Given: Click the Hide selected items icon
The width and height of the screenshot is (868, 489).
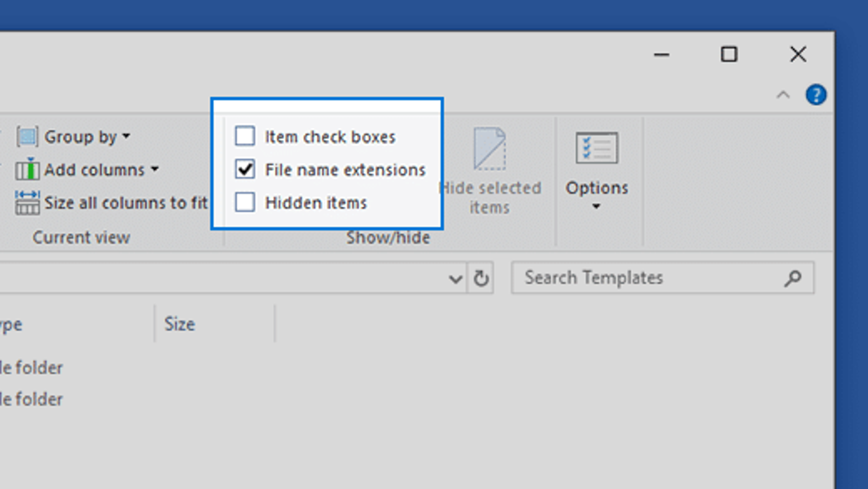Looking at the screenshot, I should pyautogui.click(x=490, y=148).
